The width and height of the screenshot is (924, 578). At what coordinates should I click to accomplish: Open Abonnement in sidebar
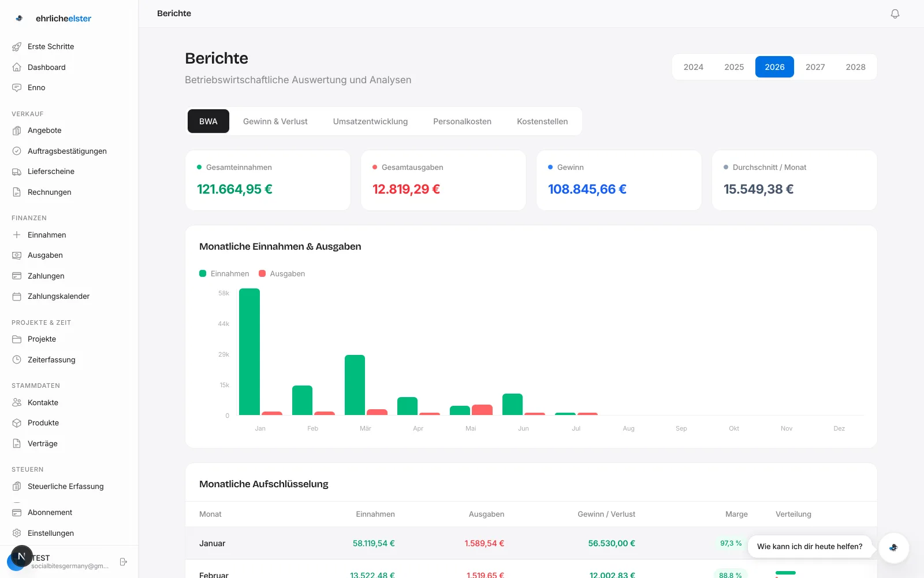pyautogui.click(x=50, y=512)
